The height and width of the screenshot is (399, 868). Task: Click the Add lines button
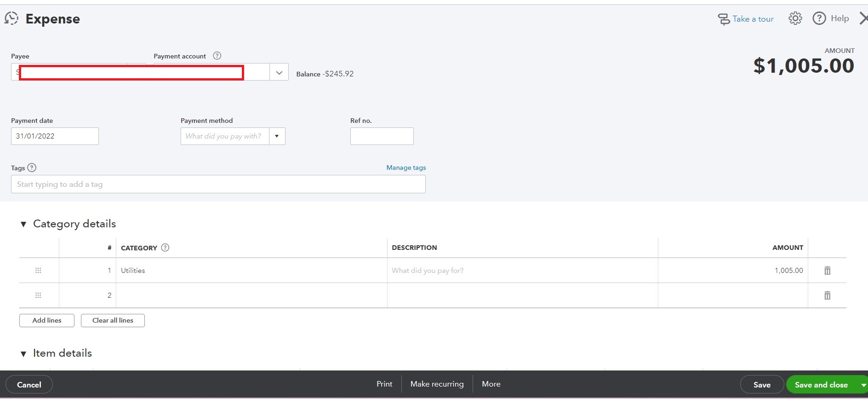[x=47, y=320]
